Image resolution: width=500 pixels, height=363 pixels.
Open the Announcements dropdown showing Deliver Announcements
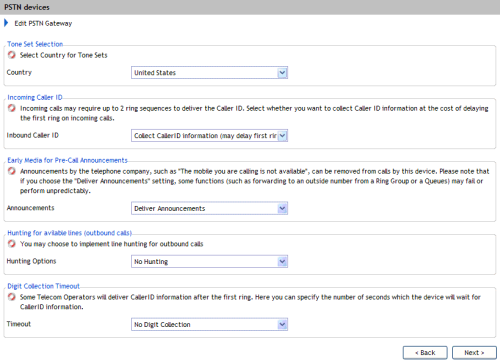(209, 208)
